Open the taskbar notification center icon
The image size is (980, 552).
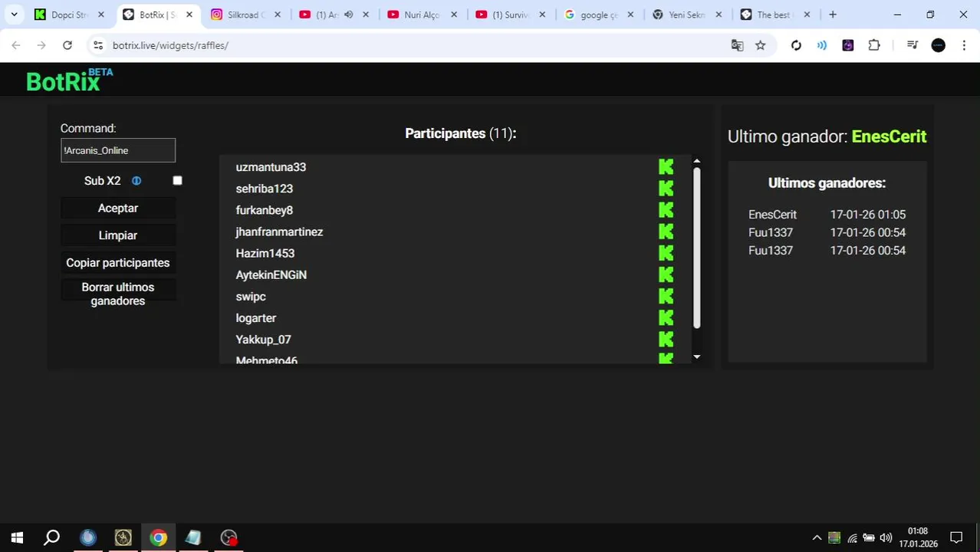click(956, 537)
